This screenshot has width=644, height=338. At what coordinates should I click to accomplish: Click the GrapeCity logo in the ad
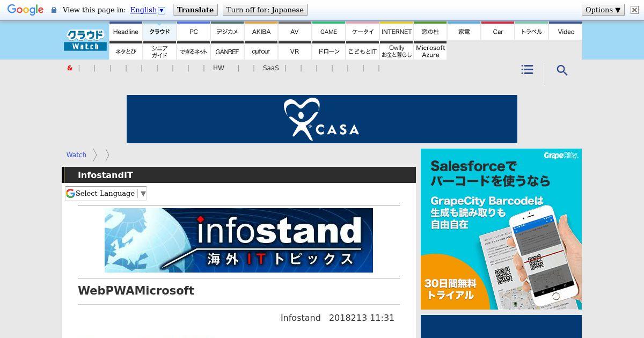click(561, 156)
